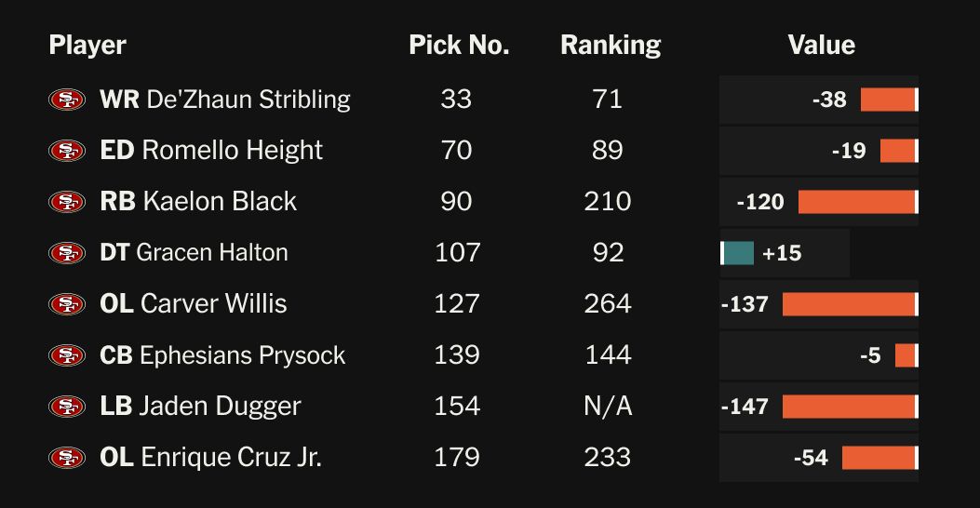The width and height of the screenshot is (980, 508).
Task: Click the teal +15 value bar
Action: (x=738, y=253)
